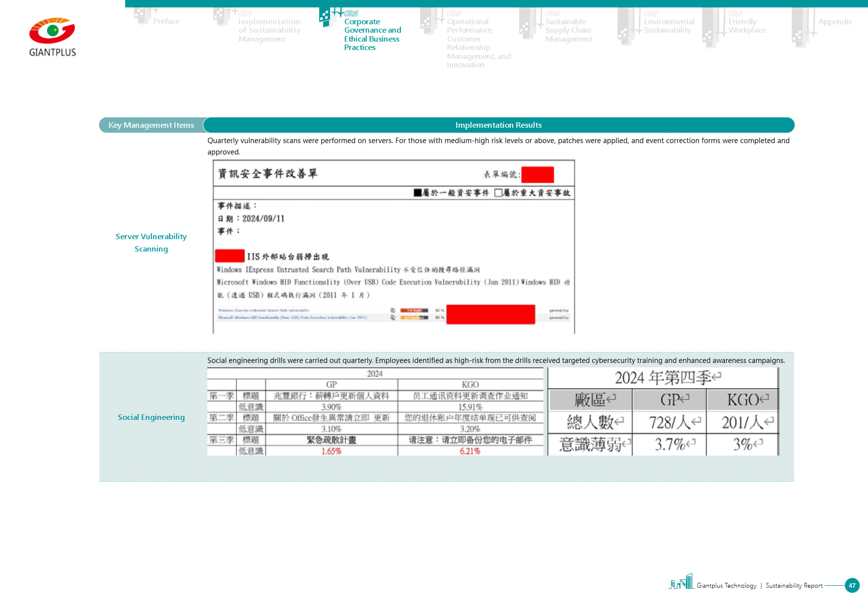Go to Environmental Sustainability chapter
Image resolution: width=868 pixels, height=614 pixels.
tap(669, 26)
